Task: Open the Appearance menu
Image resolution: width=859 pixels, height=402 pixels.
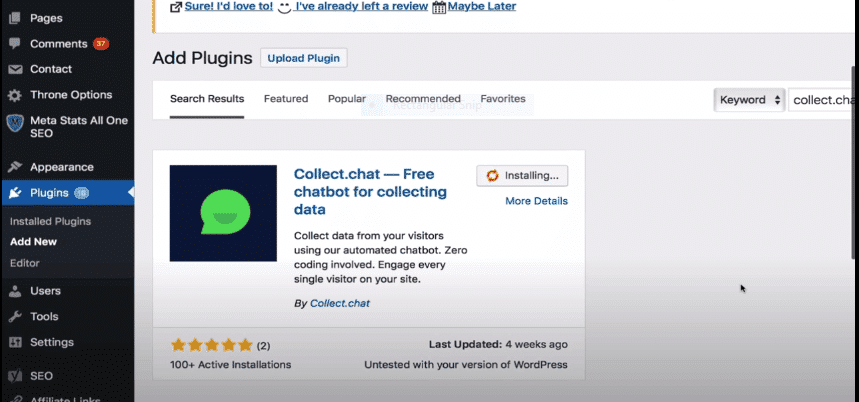Action: click(x=62, y=167)
